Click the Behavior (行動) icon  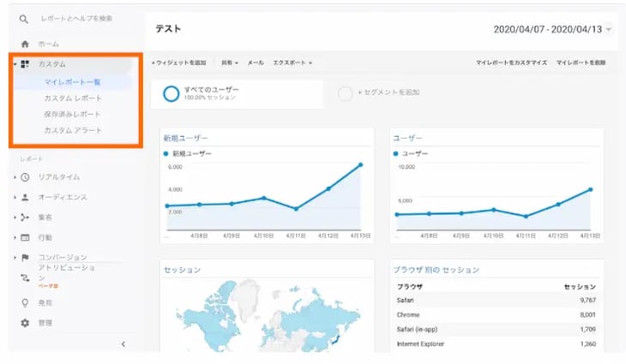click(26, 237)
